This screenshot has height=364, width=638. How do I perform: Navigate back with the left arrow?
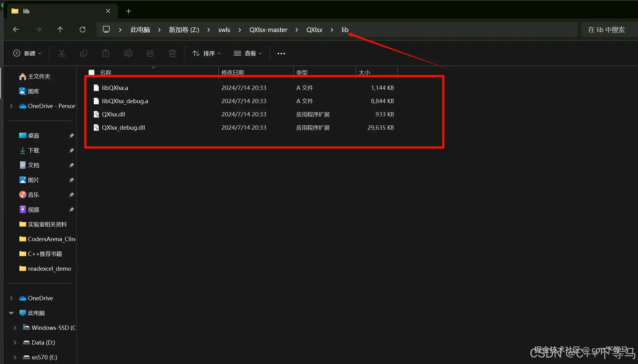pyautogui.click(x=16, y=30)
